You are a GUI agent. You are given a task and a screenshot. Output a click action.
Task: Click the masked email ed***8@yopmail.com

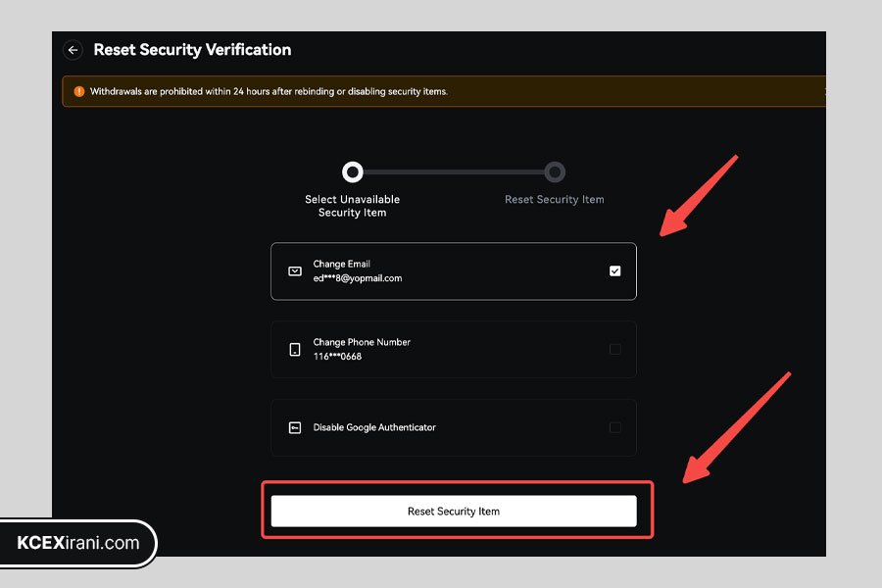(x=358, y=278)
